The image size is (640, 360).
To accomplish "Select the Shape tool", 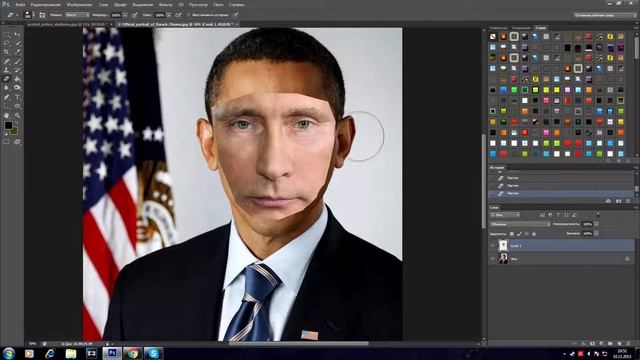I will coord(17,106).
